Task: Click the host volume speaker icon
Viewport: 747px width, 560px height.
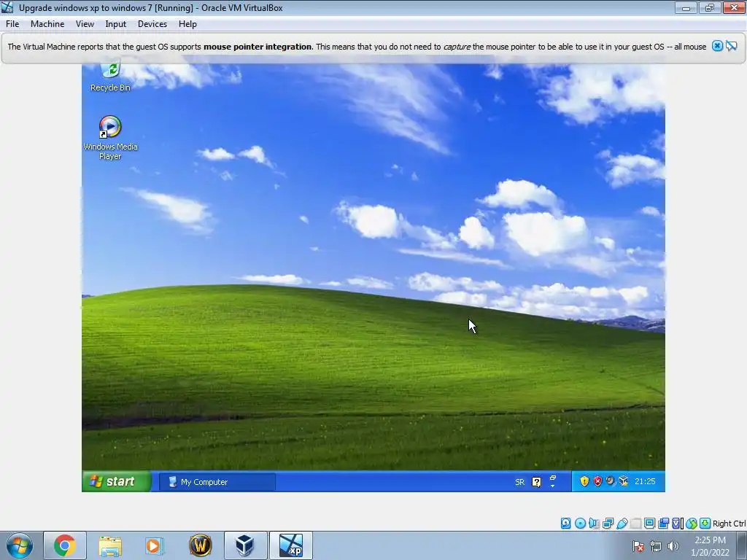Action: [x=673, y=546]
